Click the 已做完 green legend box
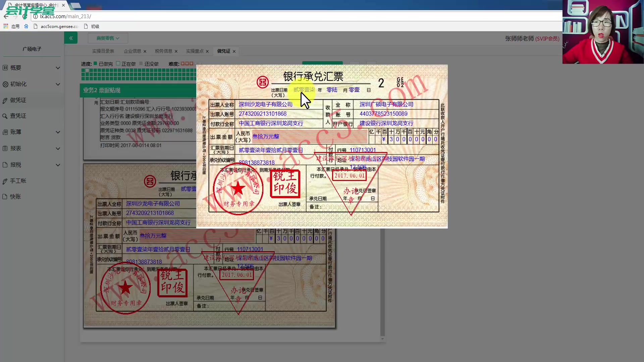Image resolution: width=644 pixels, height=362 pixels. click(x=95, y=63)
